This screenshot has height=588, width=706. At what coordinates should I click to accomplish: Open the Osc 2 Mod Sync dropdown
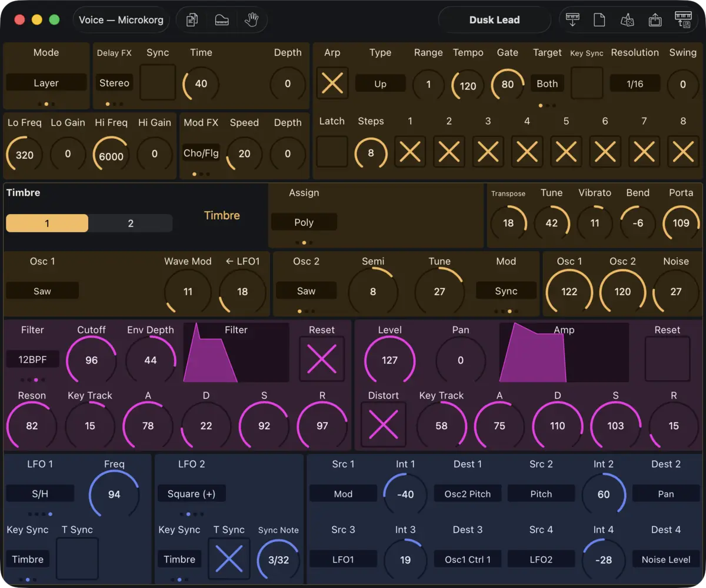coord(506,290)
